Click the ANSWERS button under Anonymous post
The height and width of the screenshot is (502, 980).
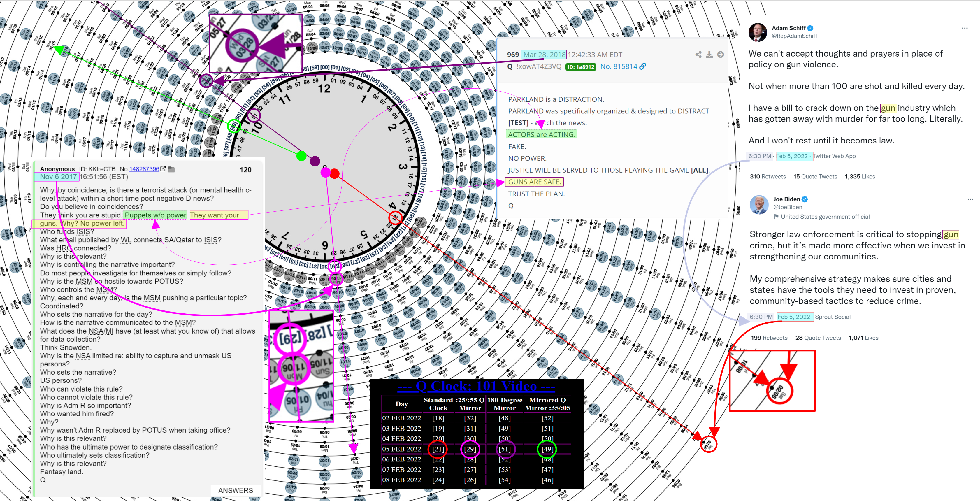(x=236, y=491)
